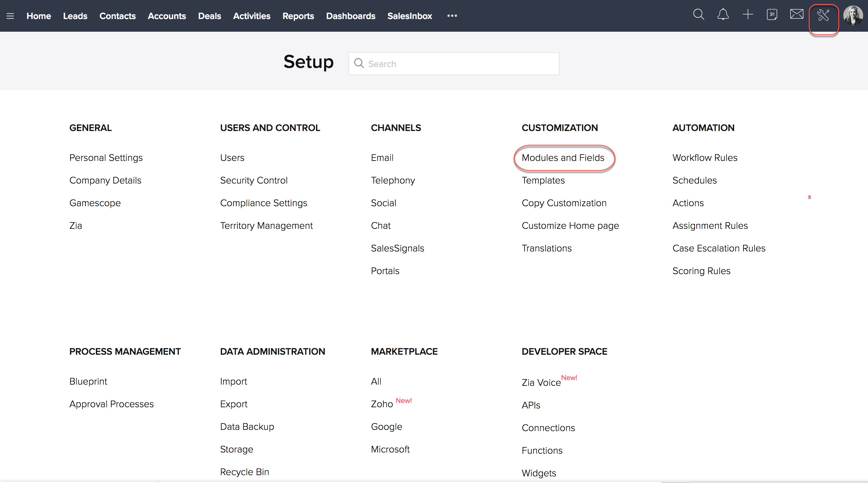The height and width of the screenshot is (483, 868).
Task: Open the calendar icon in top bar
Action: [x=771, y=14]
